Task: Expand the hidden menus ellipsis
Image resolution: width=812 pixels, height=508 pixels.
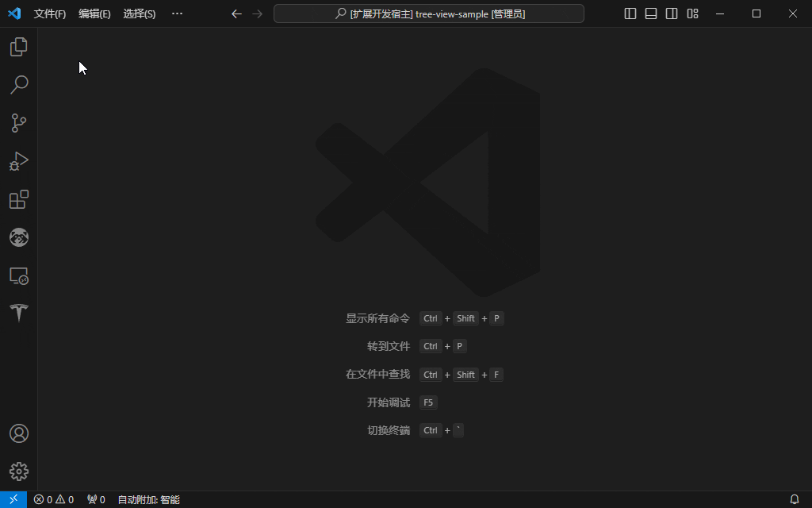Action: [177, 13]
